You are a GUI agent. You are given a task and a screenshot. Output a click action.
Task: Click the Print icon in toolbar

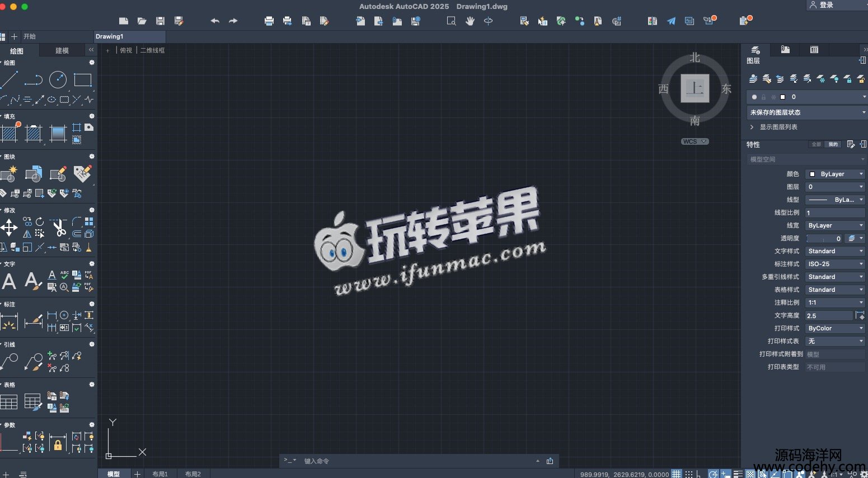[269, 21]
